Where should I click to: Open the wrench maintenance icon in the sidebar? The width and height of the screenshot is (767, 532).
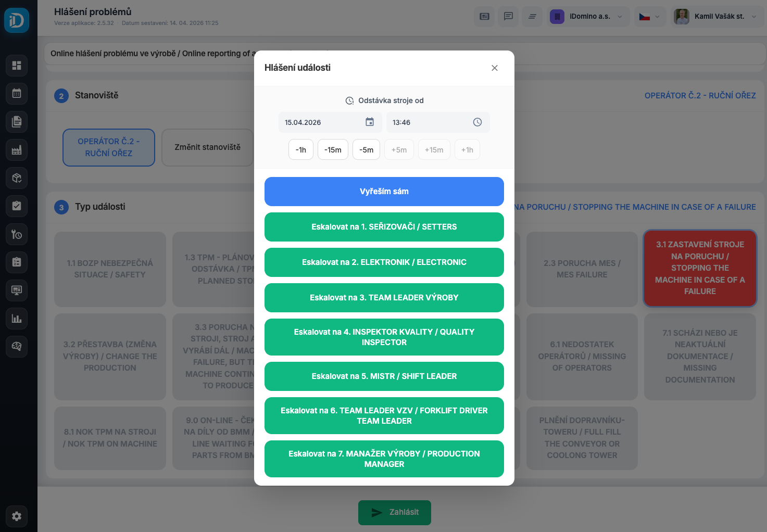point(17,234)
